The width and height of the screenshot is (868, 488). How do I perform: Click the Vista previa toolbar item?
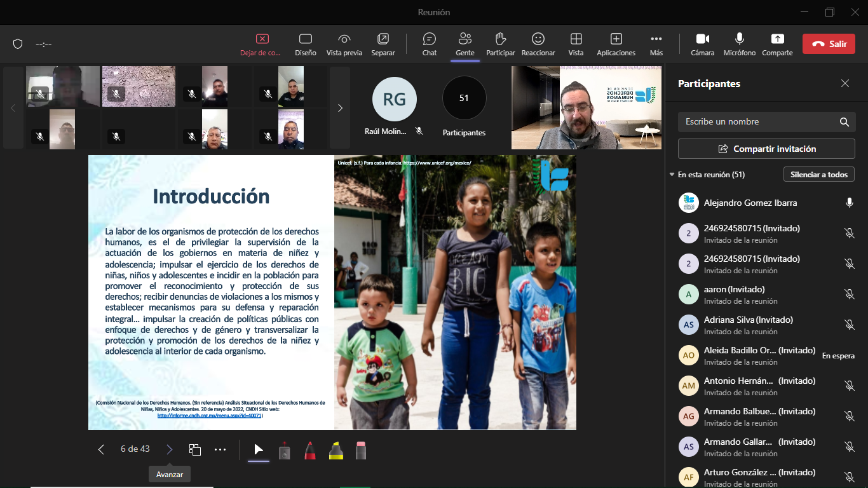coord(344,44)
